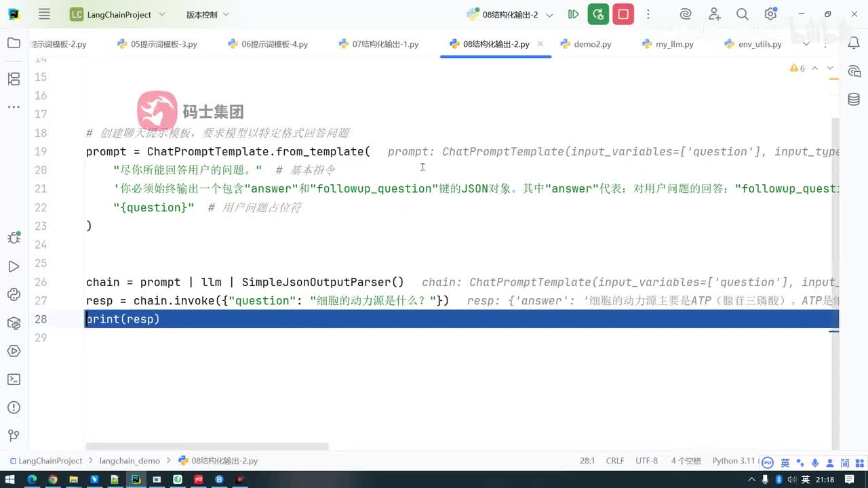Open File Explorer from the taskbar
The height and width of the screenshot is (488, 868).
tap(74, 479)
